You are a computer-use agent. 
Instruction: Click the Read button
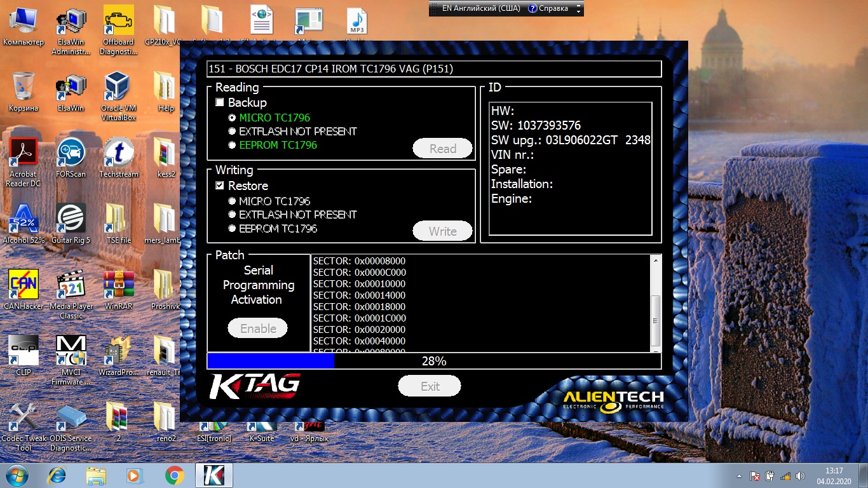[x=443, y=149]
